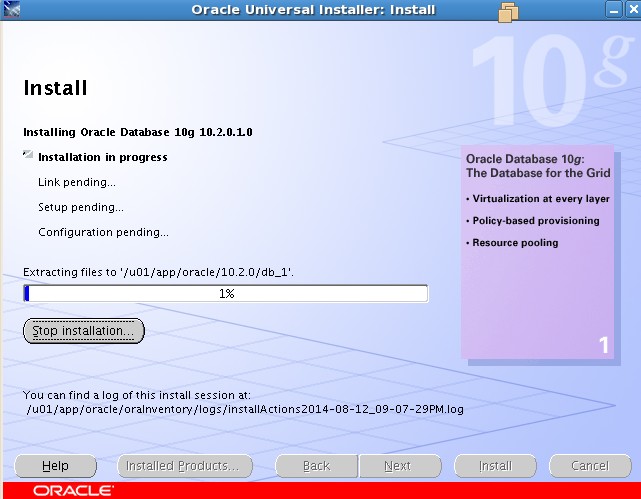641x499 pixels.
Task: Click the 'Install' page heading
Action: 55,88
